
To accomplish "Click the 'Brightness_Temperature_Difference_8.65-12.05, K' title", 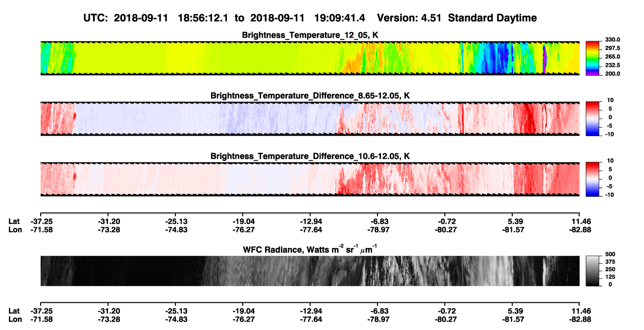I will point(310,95).
